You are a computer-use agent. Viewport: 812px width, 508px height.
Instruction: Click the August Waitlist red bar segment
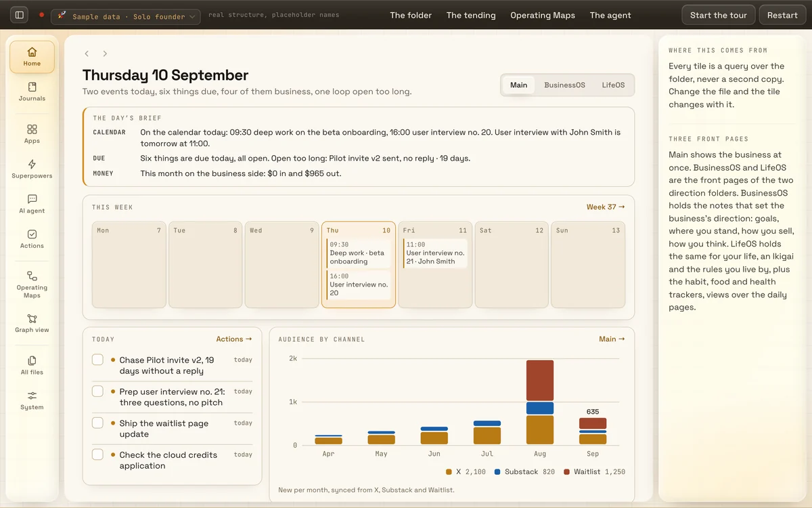coord(540,381)
